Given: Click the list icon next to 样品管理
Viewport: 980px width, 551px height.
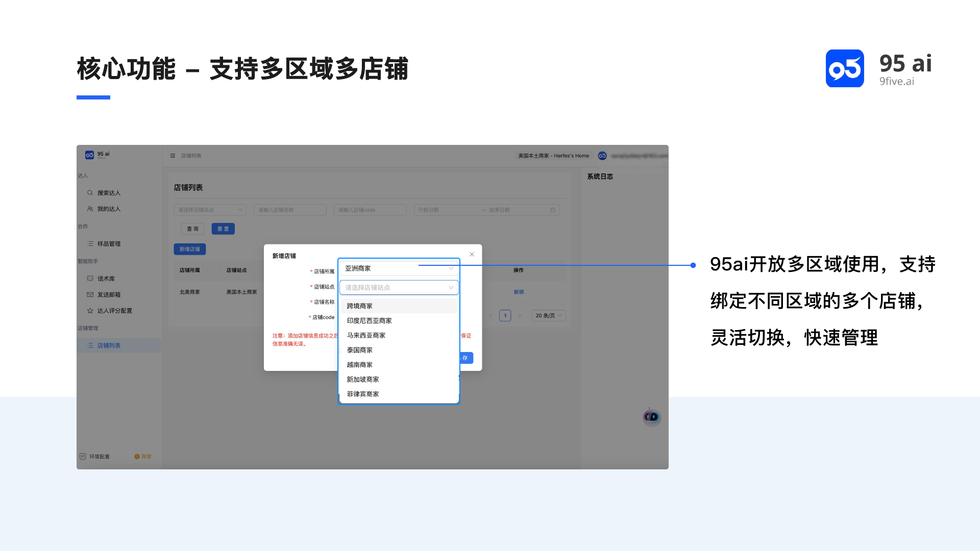Looking at the screenshot, I should coord(90,244).
